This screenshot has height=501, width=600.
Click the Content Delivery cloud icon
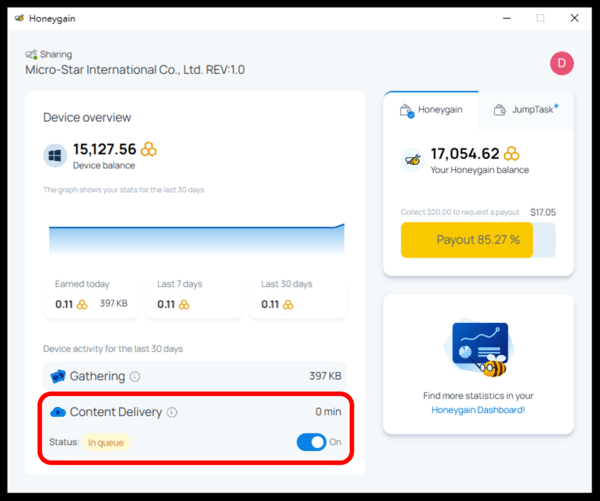pyautogui.click(x=57, y=412)
